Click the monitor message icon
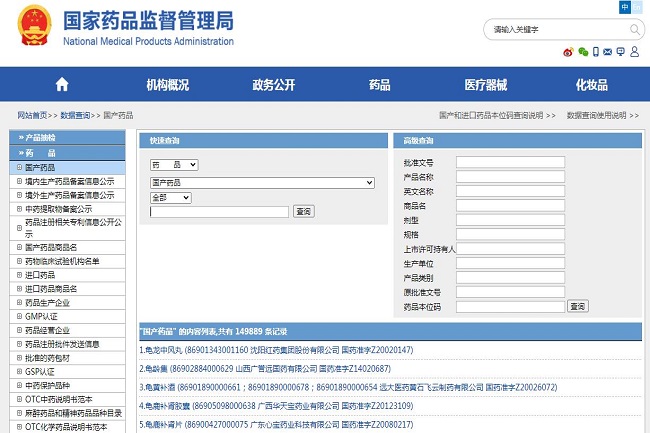650x433 pixels. [x=621, y=52]
